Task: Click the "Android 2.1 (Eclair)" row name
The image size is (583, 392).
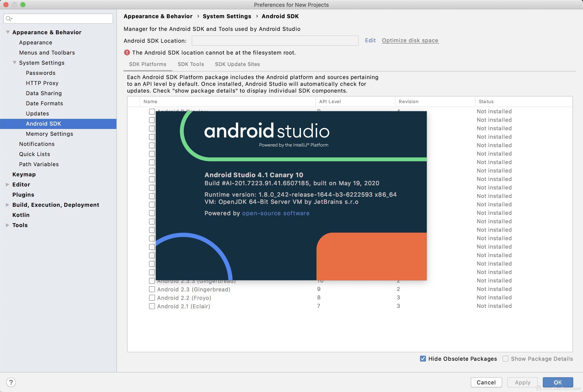Action: [x=184, y=306]
